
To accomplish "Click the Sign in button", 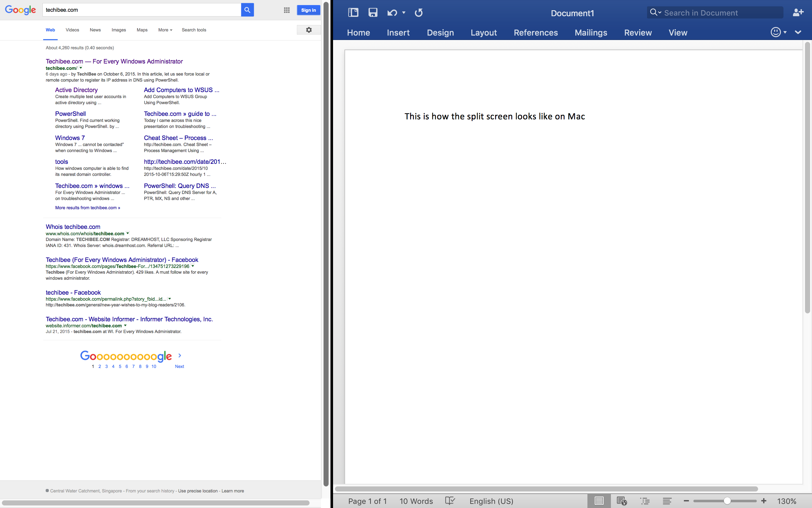I will point(308,10).
